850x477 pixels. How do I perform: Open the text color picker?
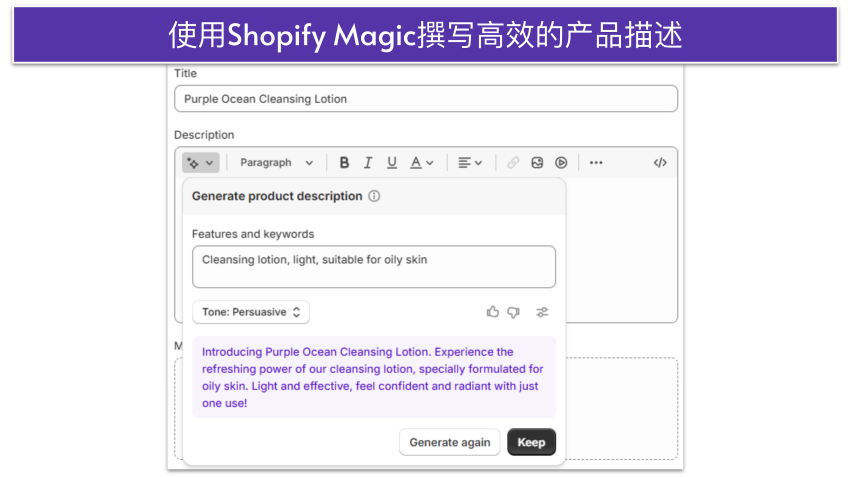pos(422,163)
